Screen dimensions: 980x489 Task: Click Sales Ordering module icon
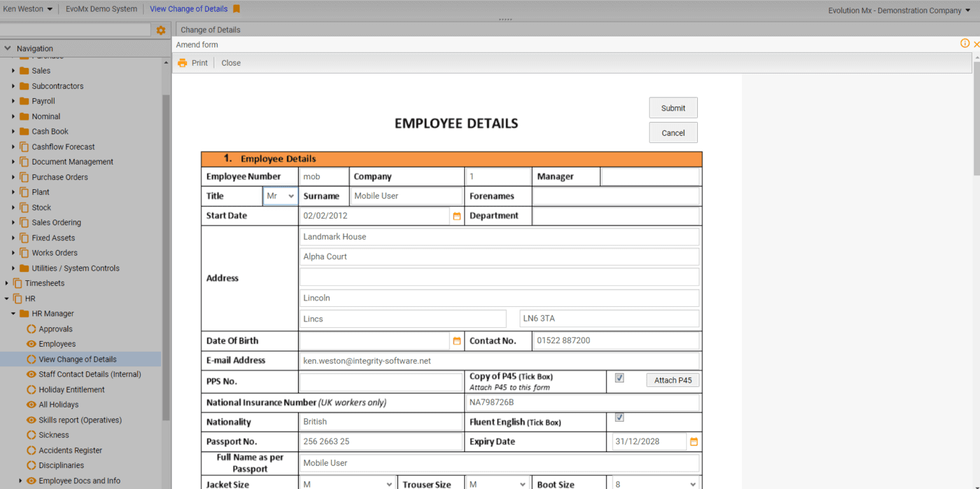point(24,223)
